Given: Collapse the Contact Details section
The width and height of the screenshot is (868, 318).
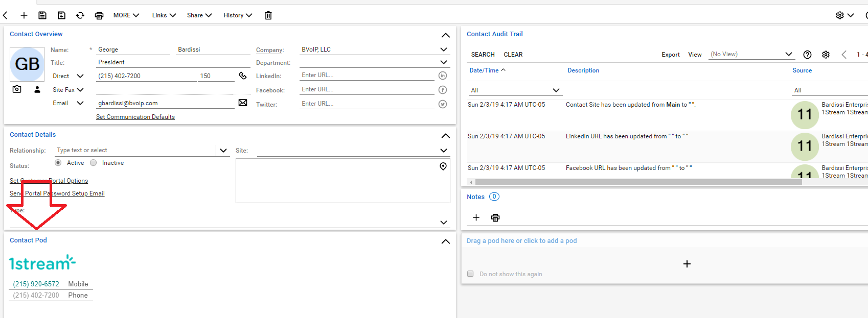Looking at the screenshot, I should [446, 136].
